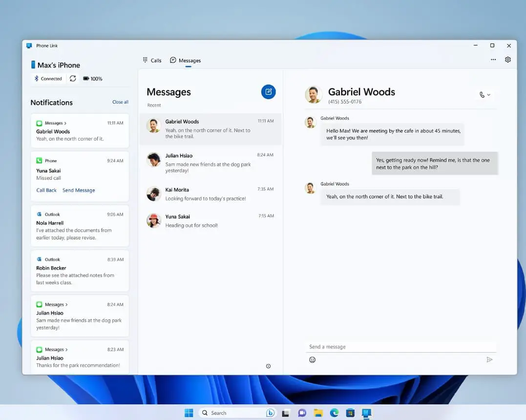Click Close all notifications
This screenshot has width=526, height=420.
[120, 102]
